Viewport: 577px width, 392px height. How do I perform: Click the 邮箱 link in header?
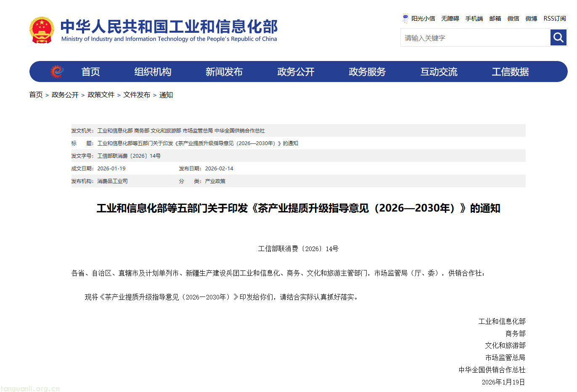(495, 19)
